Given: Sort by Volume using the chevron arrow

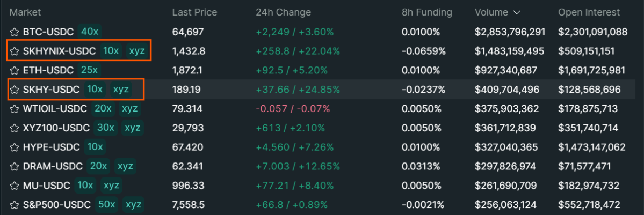Looking at the screenshot, I should point(517,13).
